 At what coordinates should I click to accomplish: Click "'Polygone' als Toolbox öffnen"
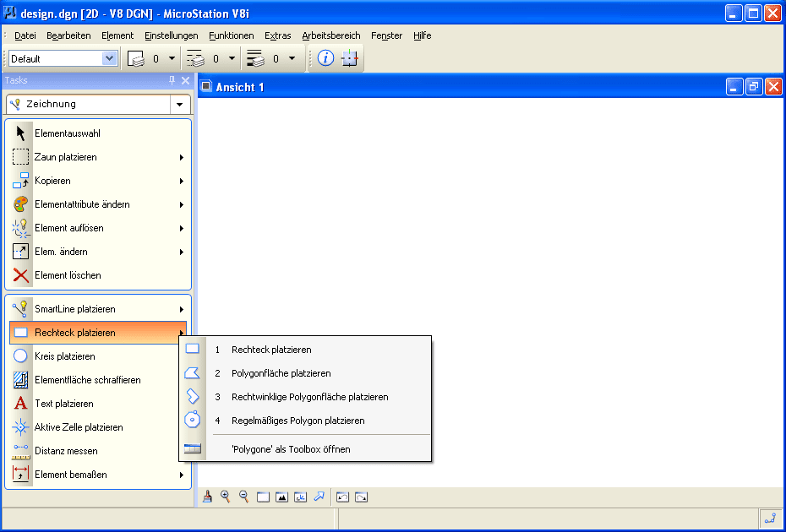(x=291, y=449)
